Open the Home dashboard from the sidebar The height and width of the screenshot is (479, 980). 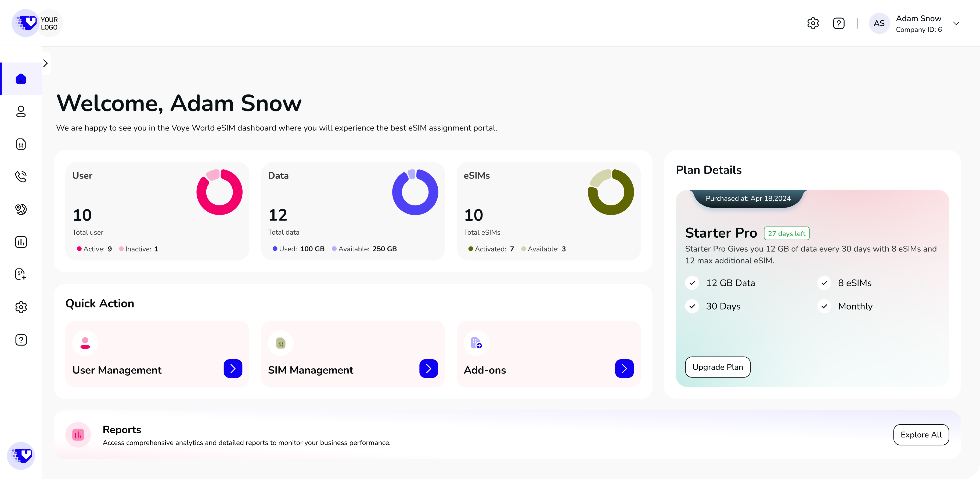click(21, 79)
